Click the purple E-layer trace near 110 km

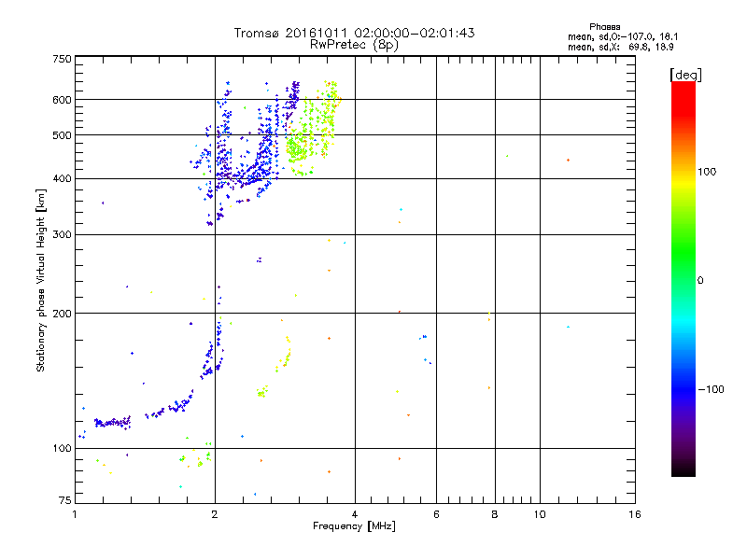(x=112, y=423)
